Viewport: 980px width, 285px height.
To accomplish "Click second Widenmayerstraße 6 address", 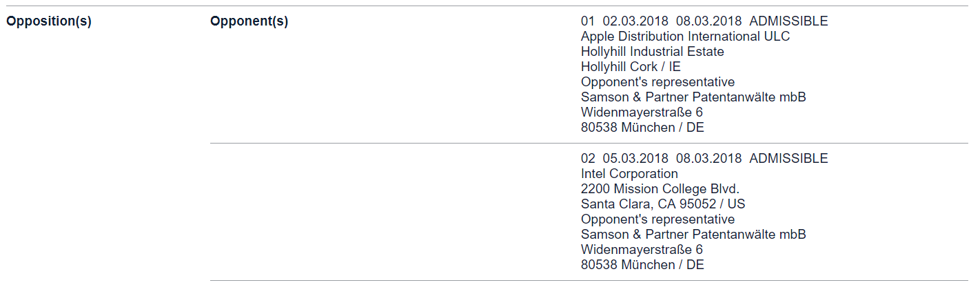I will pyautogui.click(x=642, y=250).
